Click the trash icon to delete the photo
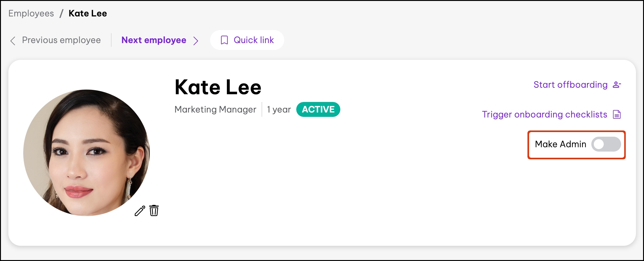The width and height of the screenshot is (644, 261). pyautogui.click(x=154, y=210)
